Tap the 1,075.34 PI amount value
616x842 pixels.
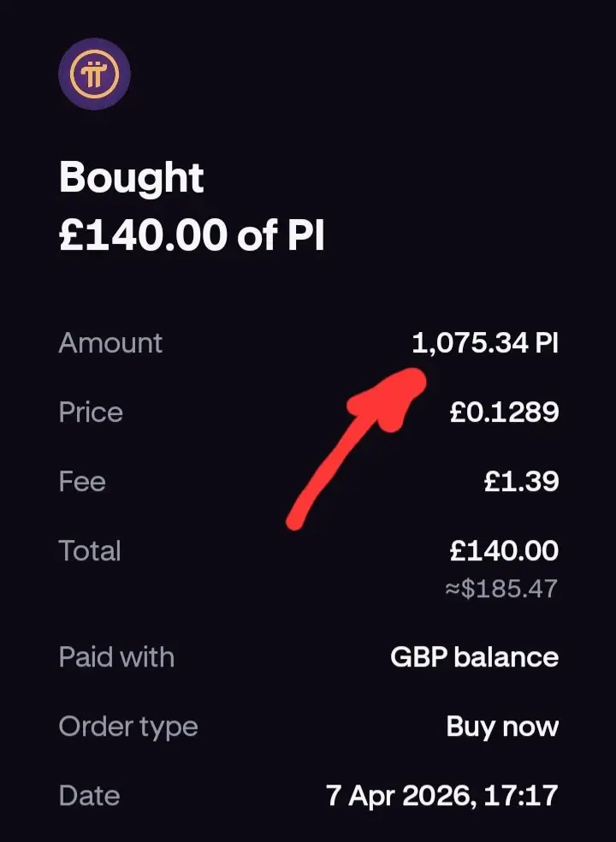[485, 343]
